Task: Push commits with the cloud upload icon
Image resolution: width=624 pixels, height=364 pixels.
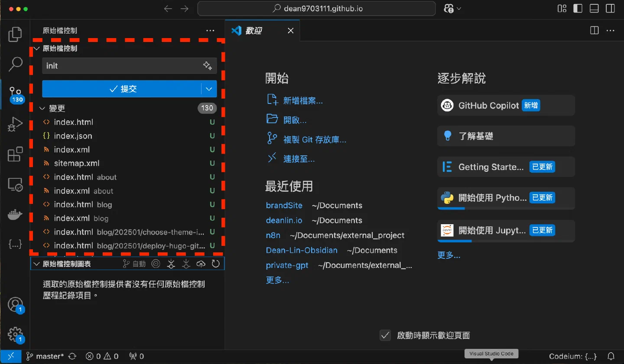Action: pyautogui.click(x=201, y=264)
